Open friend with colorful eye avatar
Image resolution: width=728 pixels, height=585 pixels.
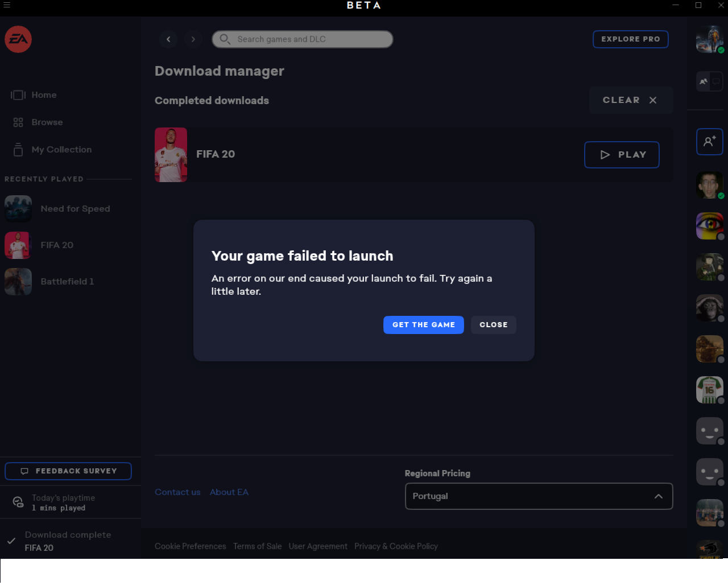coord(710,226)
